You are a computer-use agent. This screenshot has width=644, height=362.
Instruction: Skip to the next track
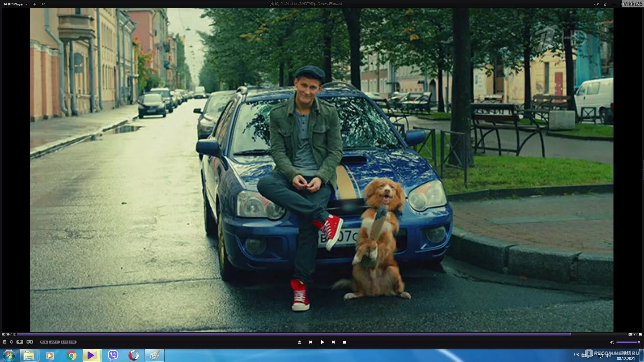coord(333,342)
